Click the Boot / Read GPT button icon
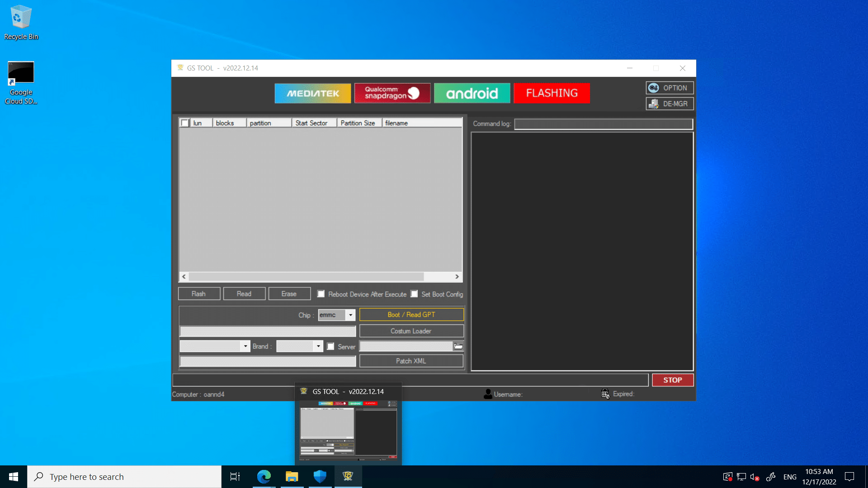The image size is (868, 488). coord(411,314)
